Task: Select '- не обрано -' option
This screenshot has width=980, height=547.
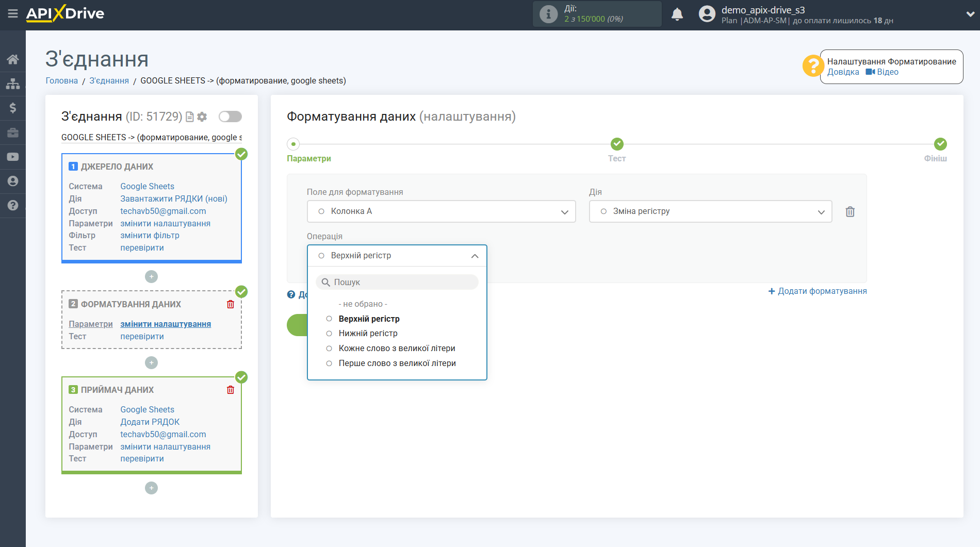Action: tap(363, 304)
